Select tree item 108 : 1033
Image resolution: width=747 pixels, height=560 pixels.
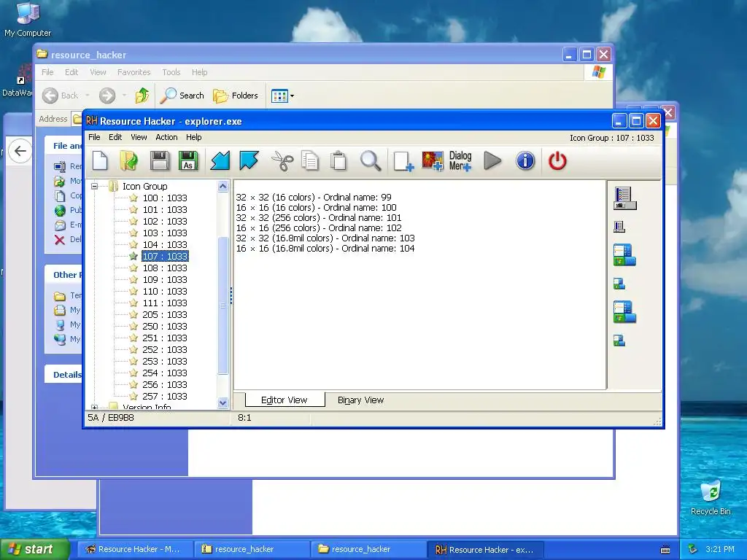pyautogui.click(x=165, y=268)
